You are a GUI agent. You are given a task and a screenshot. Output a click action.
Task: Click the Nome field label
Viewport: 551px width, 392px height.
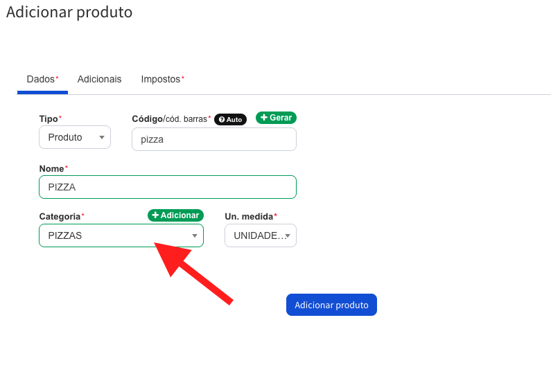[x=53, y=168]
